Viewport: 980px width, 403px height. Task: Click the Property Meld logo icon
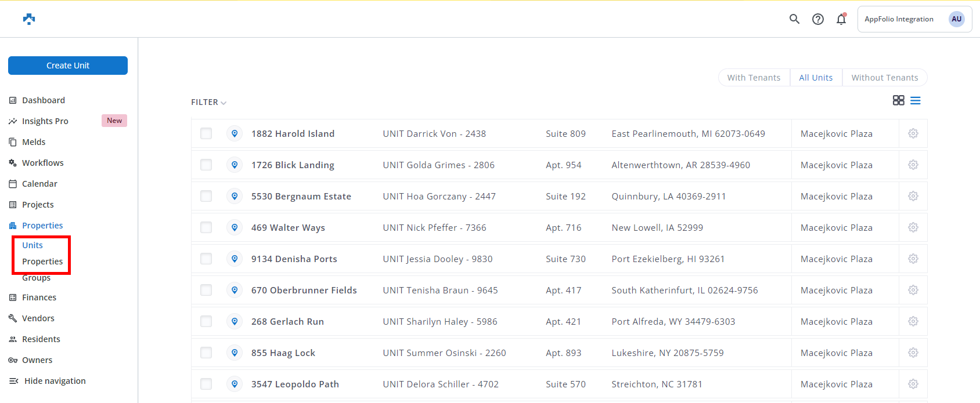tap(29, 19)
